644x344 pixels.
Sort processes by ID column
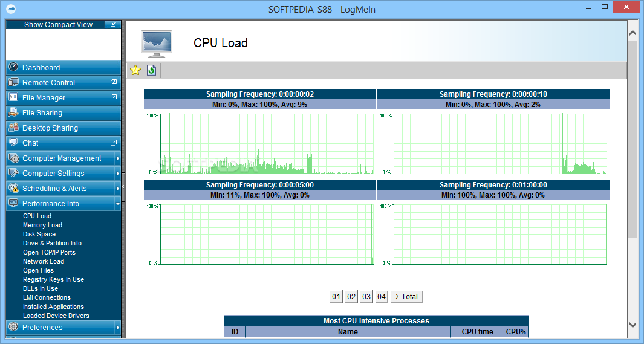click(235, 332)
